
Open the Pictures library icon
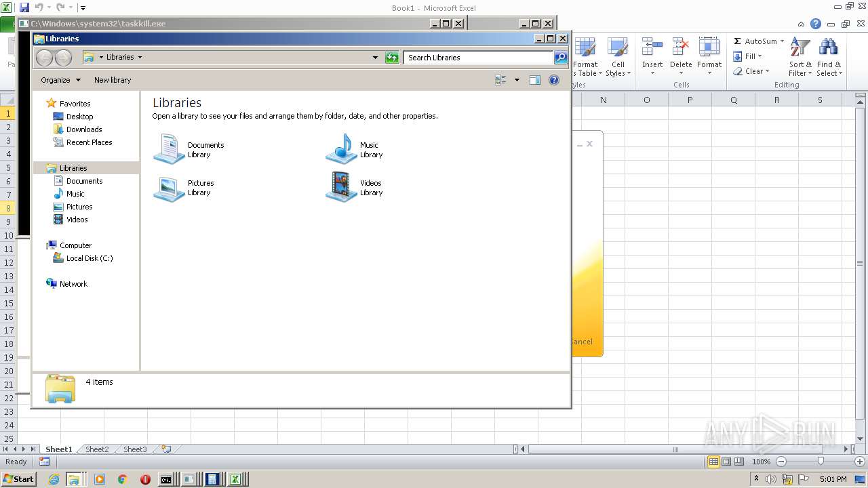click(x=169, y=188)
